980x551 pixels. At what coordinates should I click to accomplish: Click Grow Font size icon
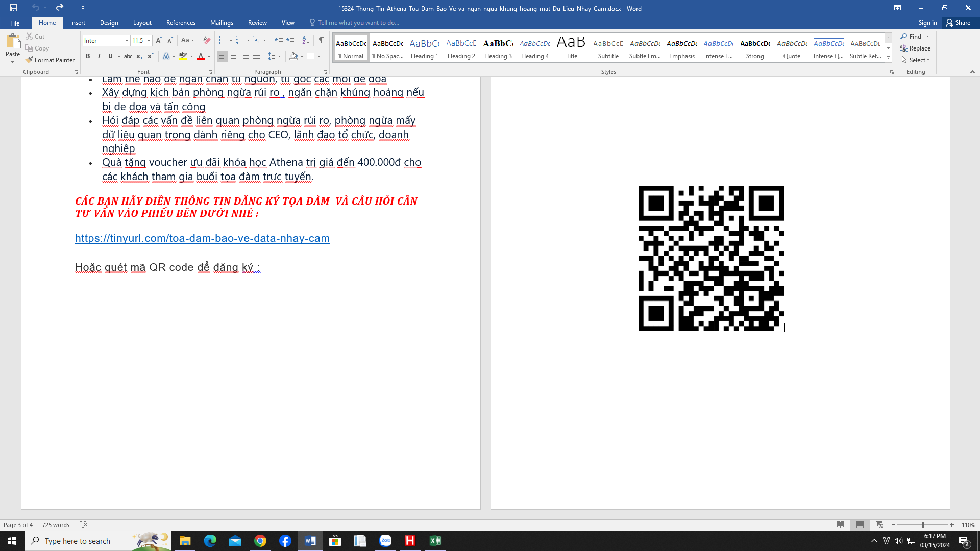pos(159,40)
